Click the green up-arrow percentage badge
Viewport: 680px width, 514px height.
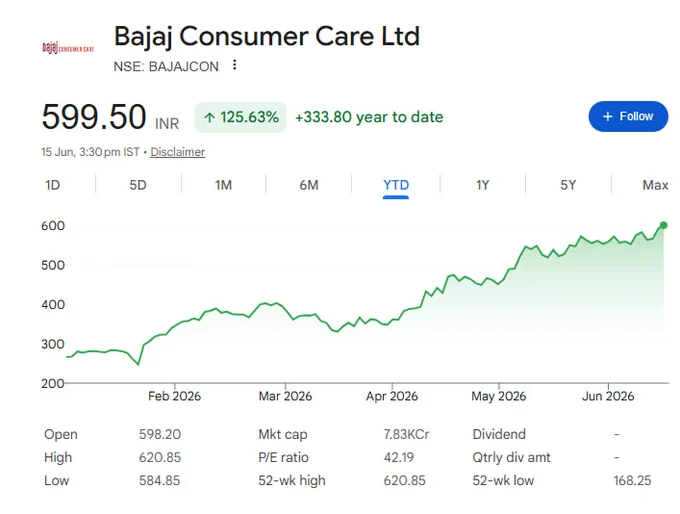[241, 117]
